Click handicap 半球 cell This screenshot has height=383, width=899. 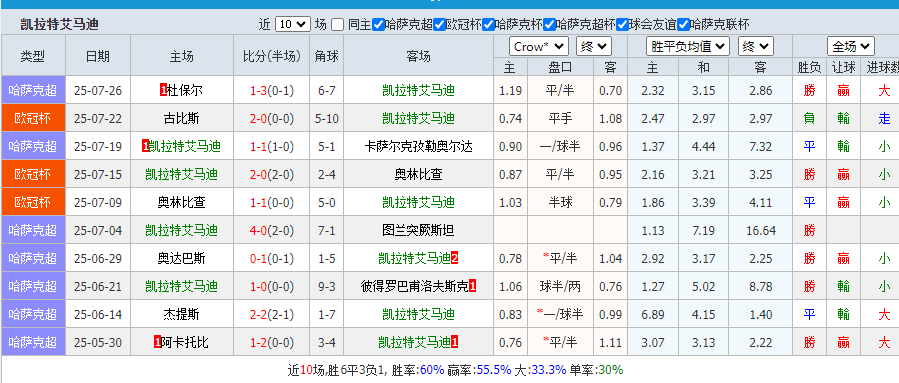coord(560,202)
